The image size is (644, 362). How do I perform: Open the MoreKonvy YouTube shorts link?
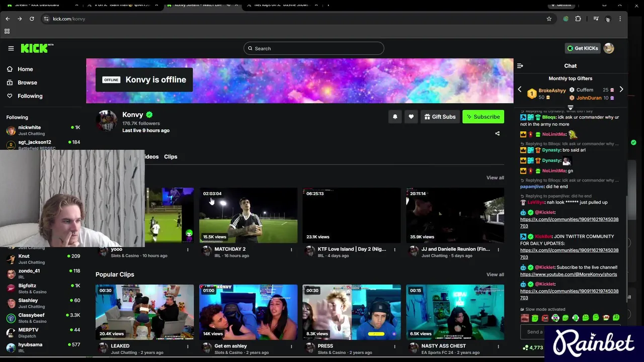pyautogui.click(x=569, y=275)
